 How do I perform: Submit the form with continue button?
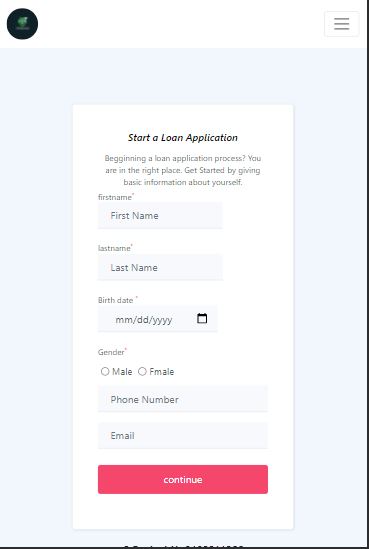[x=183, y=479]
